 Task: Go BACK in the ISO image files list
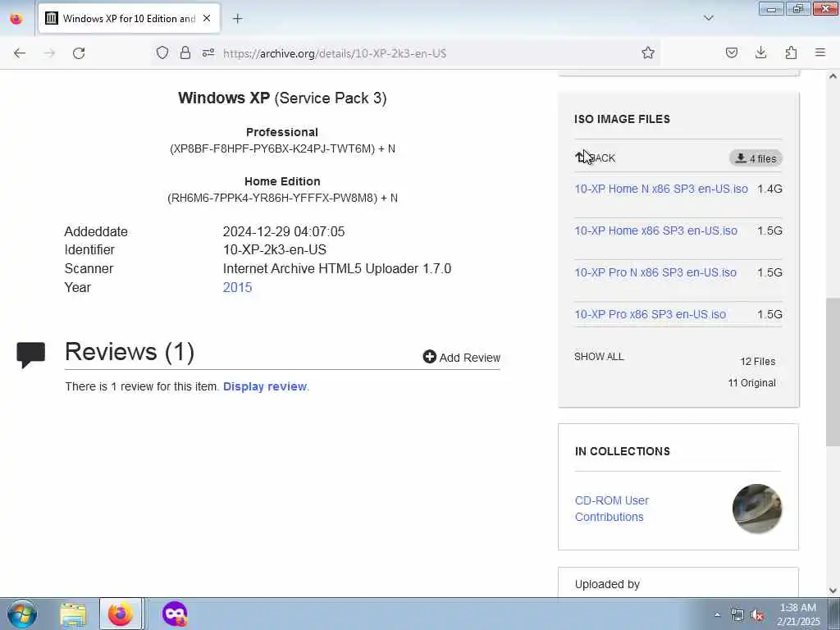click(x=596, y=158)
